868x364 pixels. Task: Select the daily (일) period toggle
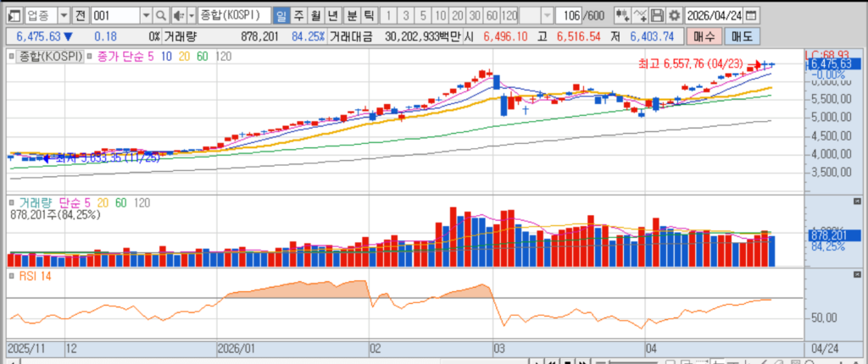pyautogui.click(x=281, y=16)
